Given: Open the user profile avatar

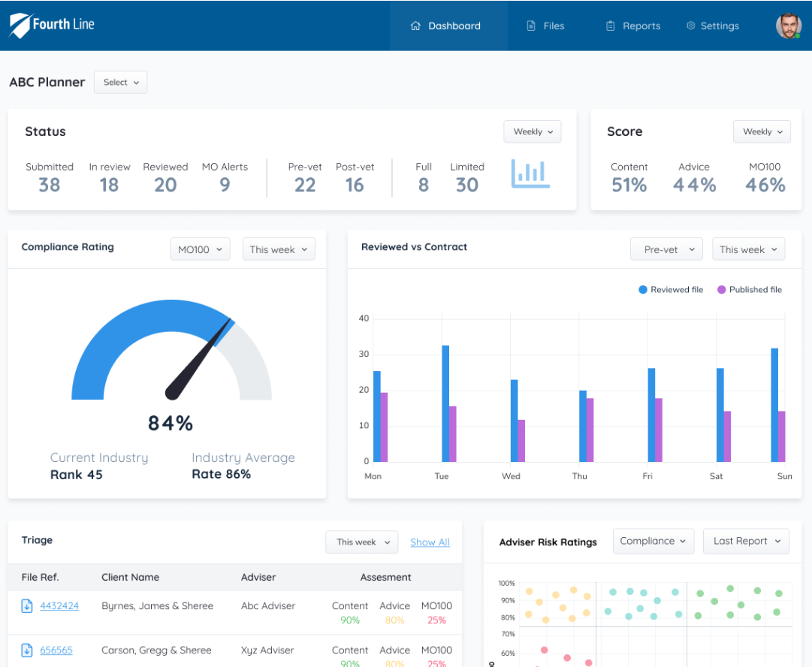Looking at the screenshot, I should pyautogui.click(x=788, y=26).
